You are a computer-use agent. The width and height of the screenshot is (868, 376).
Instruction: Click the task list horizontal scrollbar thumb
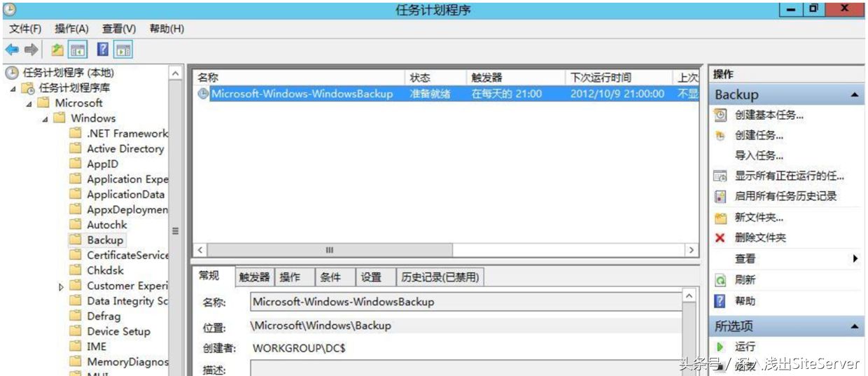click(330, 250)
